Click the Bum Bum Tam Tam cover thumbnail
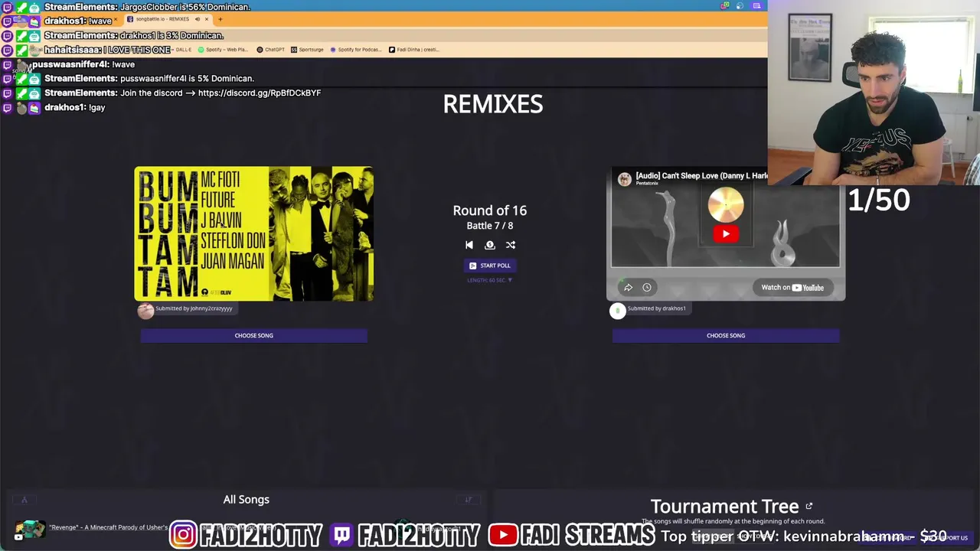980x551 pixels. click(x=254, y=233)
